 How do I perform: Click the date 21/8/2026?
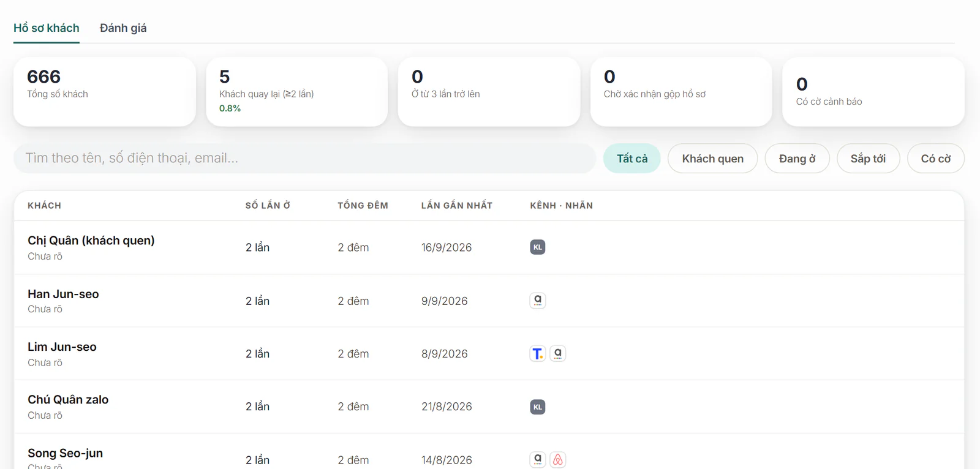pos(447,407)
